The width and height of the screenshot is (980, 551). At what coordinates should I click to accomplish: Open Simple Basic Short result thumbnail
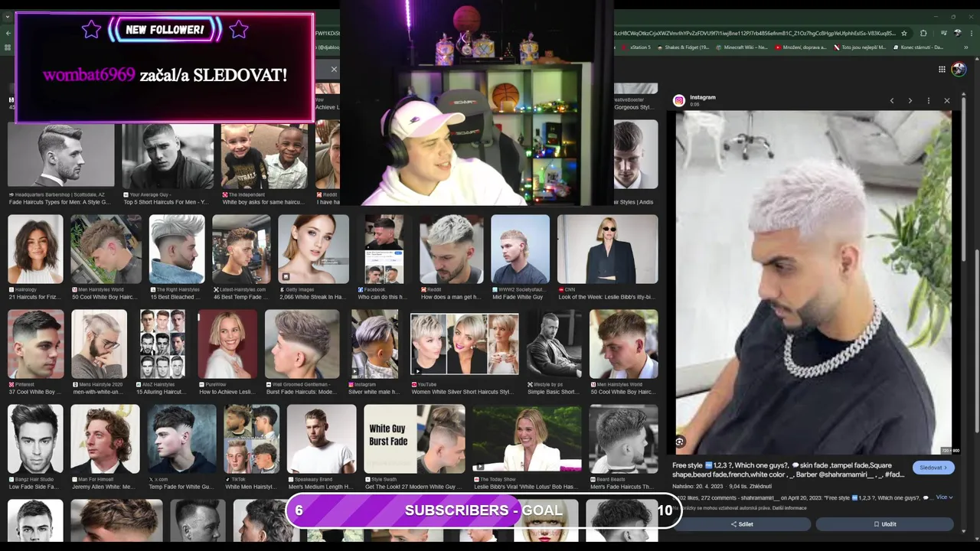click(554, 344)
